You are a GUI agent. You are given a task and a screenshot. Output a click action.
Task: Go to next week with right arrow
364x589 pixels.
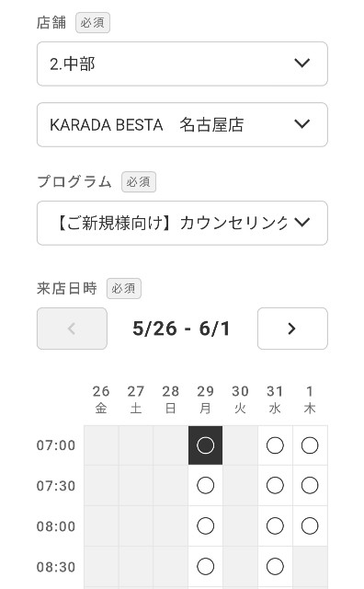292,329
